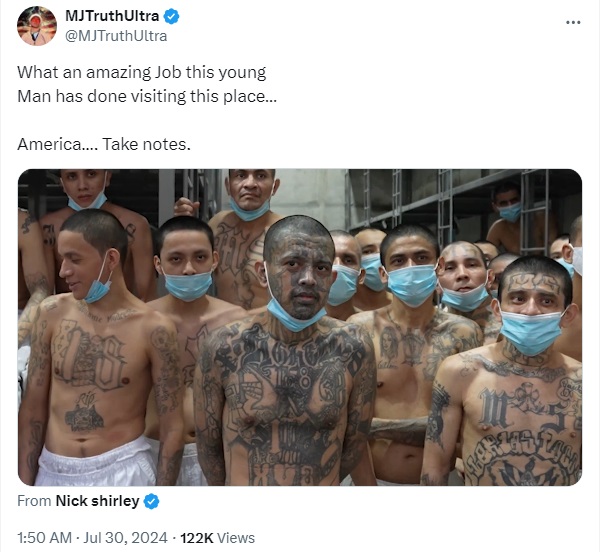Open the MJTruthUltra profile avatar
This screenshot has height=558, width=609.
coord(37,26)
